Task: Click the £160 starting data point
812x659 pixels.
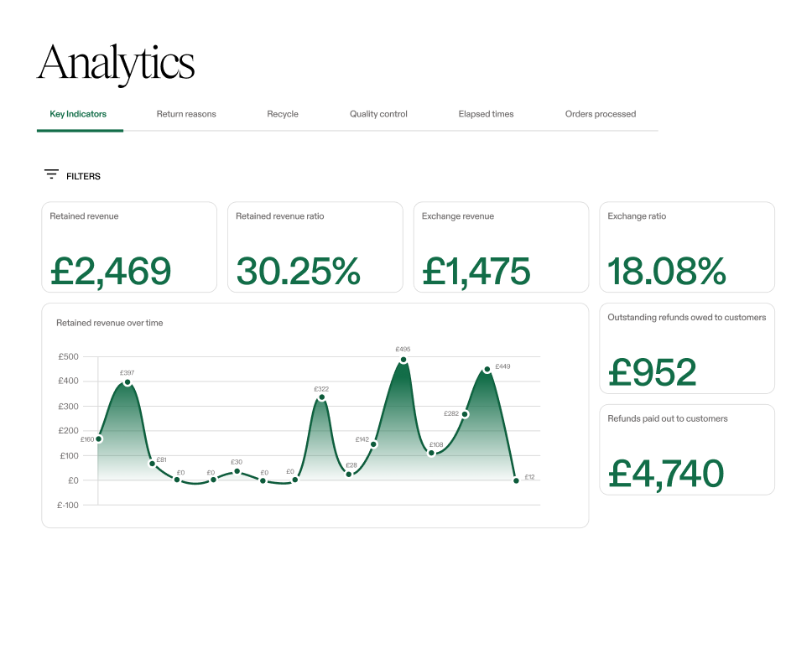Action: [x=100, y=438]
